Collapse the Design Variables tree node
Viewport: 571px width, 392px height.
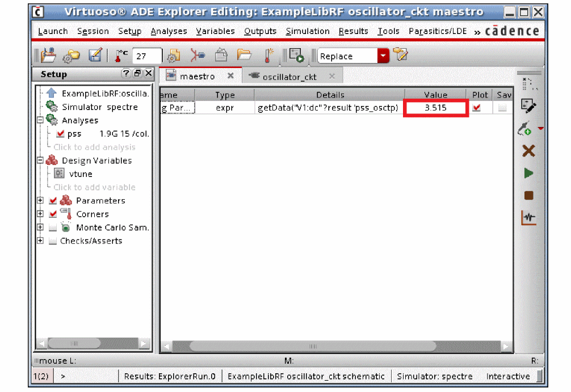40,160
